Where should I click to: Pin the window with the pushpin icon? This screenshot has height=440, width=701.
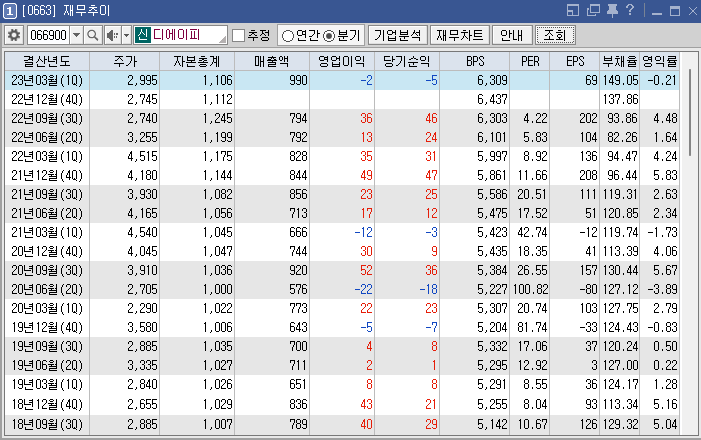point(612,10)
